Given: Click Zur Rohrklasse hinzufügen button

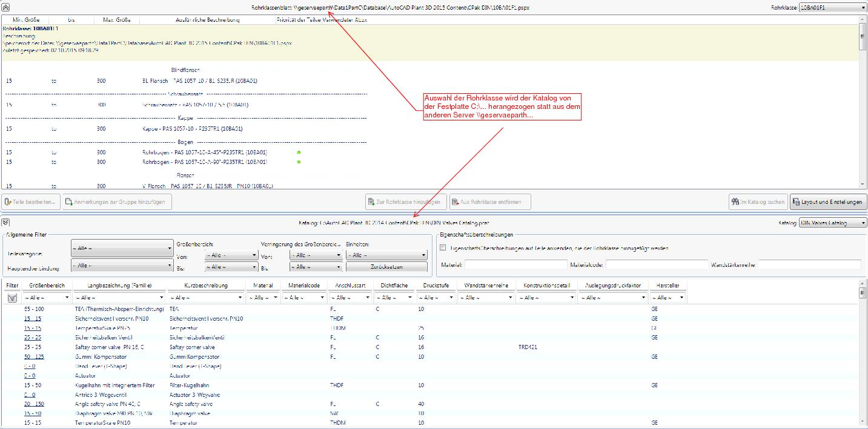Looking at the screenshot, I should click(x=406, y=201).
